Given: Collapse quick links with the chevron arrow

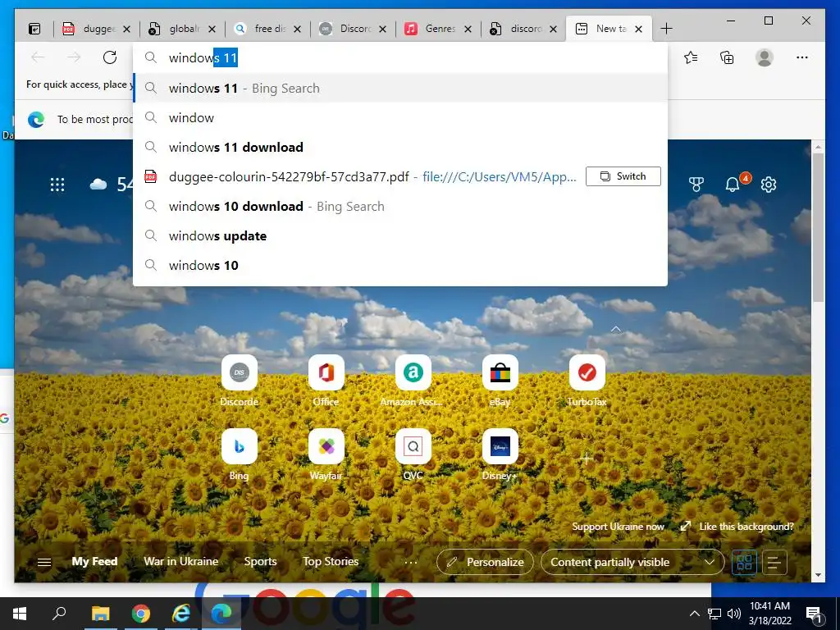Looking at the screenshot, I should tap(616, 329).
